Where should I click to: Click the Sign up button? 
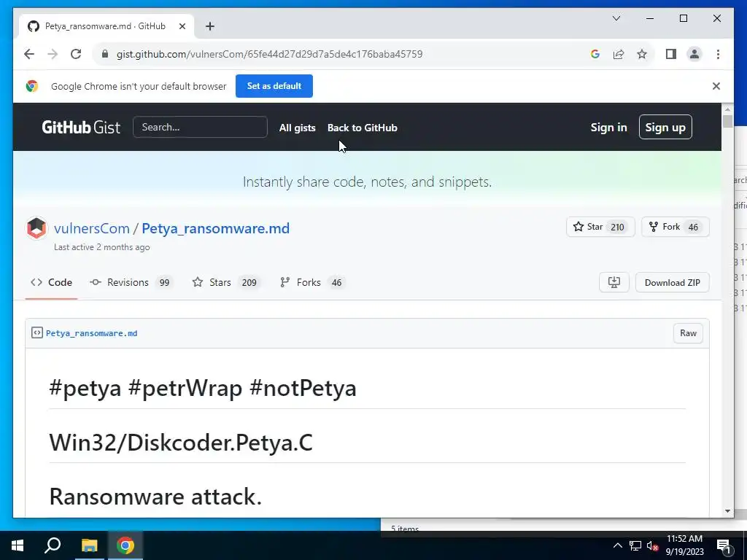pos(665,127)
